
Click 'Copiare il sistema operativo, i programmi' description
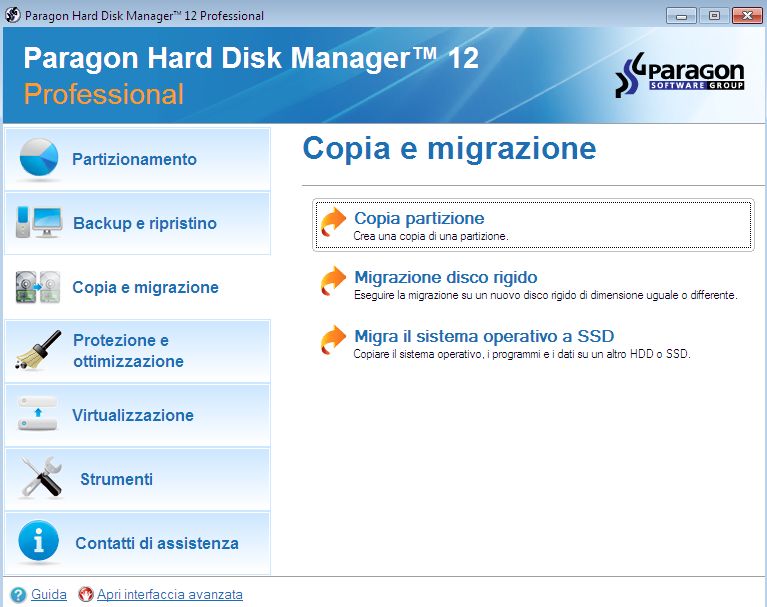click(522, 354)
